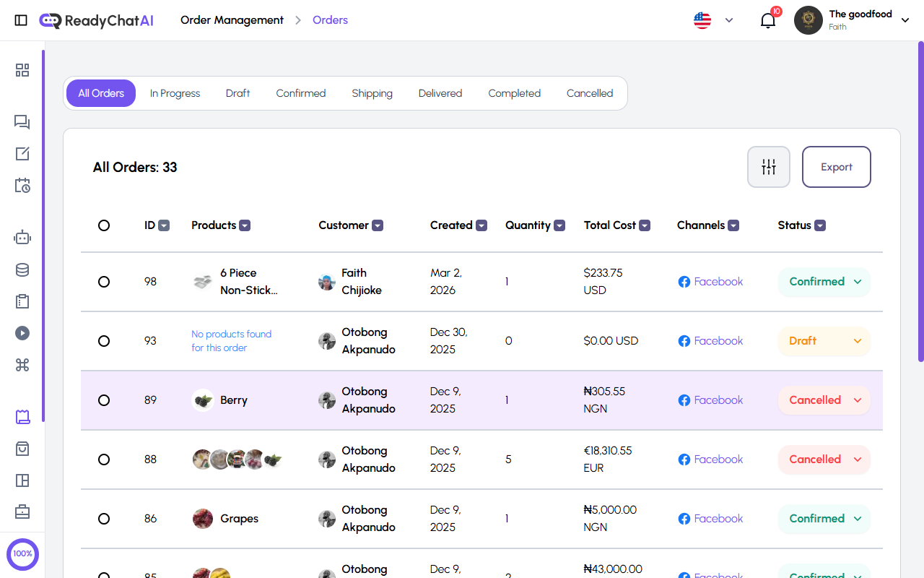Open the shopping bag sidebar icon

(x=22, y=449)
